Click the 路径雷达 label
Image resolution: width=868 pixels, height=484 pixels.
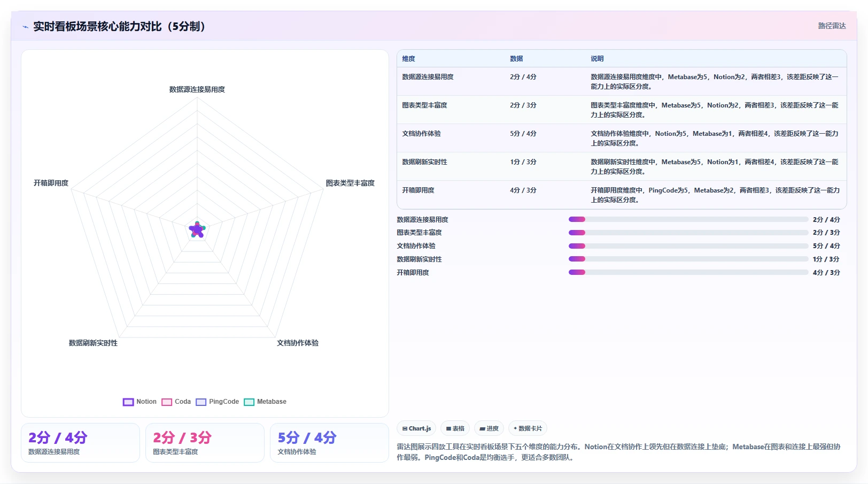pyautogui.click(x=832, y=26)
